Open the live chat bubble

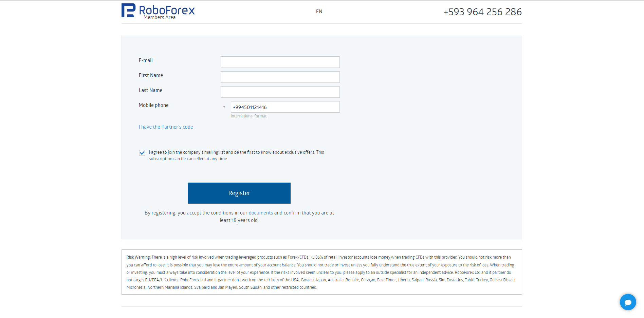(x=628, y=302)
